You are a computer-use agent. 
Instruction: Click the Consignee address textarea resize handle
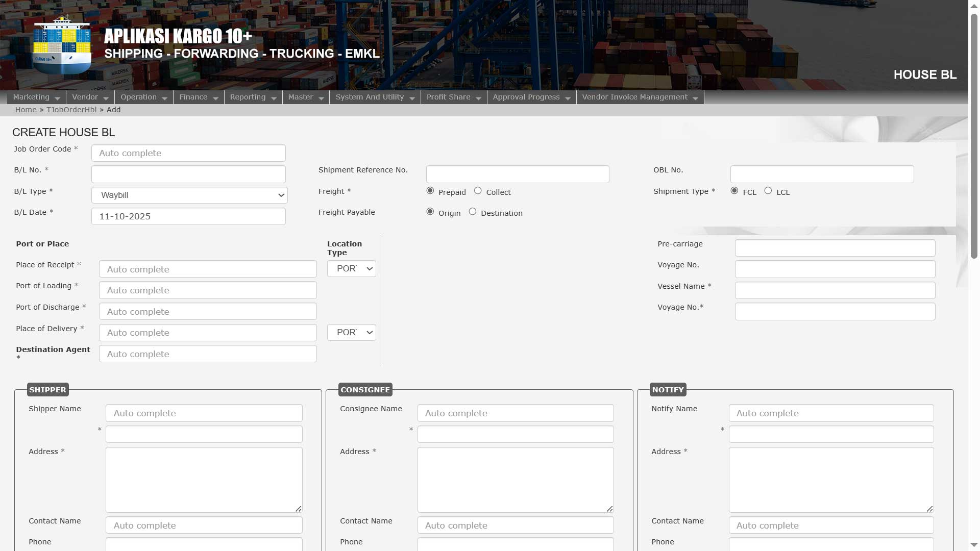coord(610,509)
